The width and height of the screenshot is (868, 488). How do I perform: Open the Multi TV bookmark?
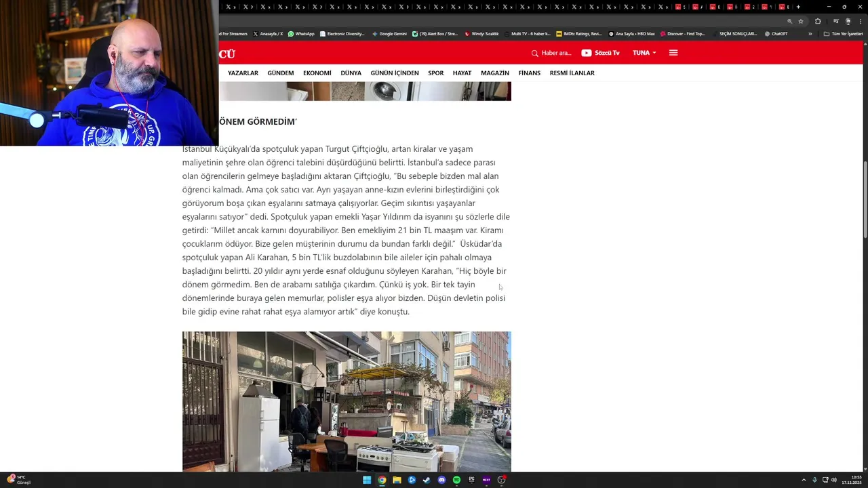point(527,34)
